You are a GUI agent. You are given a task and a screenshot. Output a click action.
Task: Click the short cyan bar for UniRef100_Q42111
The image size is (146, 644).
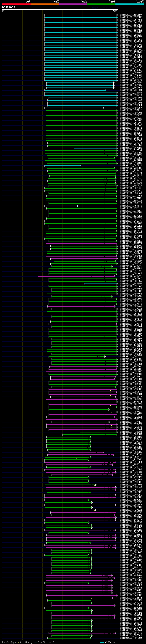tap(63, 165)
